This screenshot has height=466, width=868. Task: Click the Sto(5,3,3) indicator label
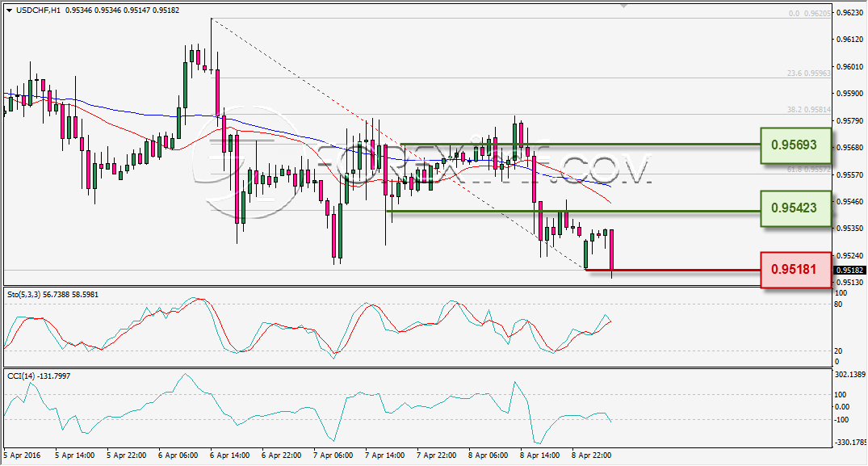coord(23,295)
